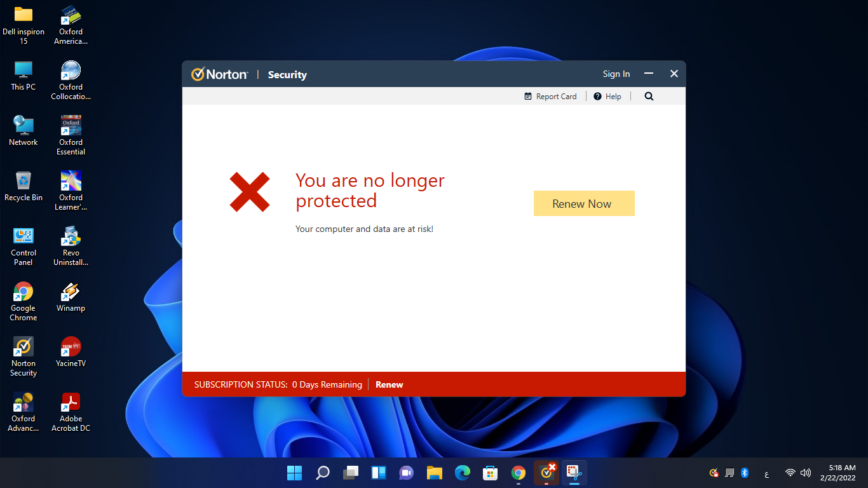Screen dimensions: 868x488
Task: Click the red X unprotected status icon
Action: point(250,191)
